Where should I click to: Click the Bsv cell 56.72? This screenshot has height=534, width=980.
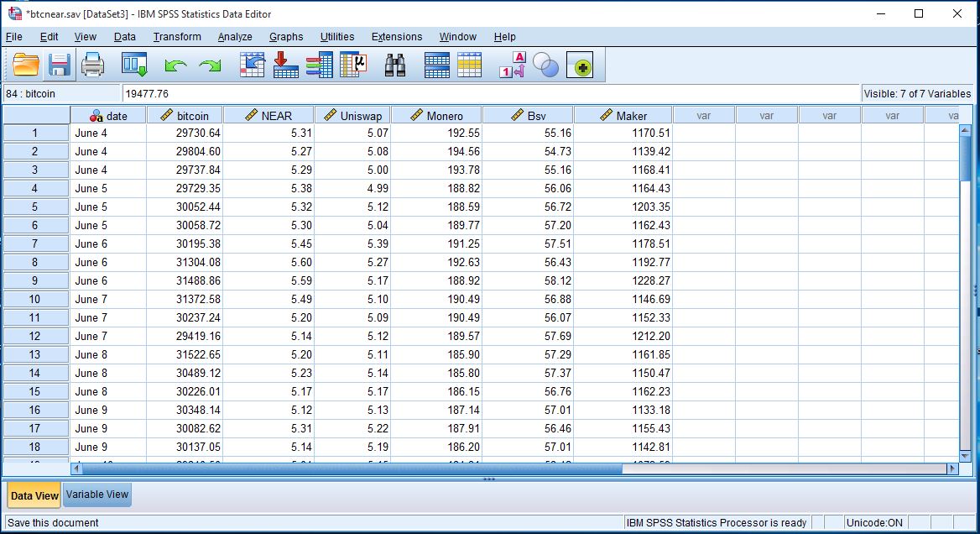pos(528,207)
